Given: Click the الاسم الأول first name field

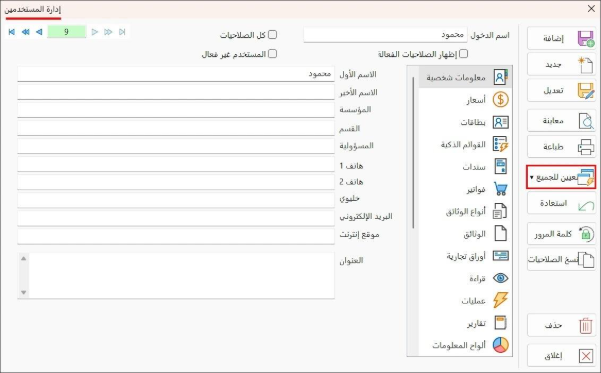Looking at the screenshot, I should (176, 74).
